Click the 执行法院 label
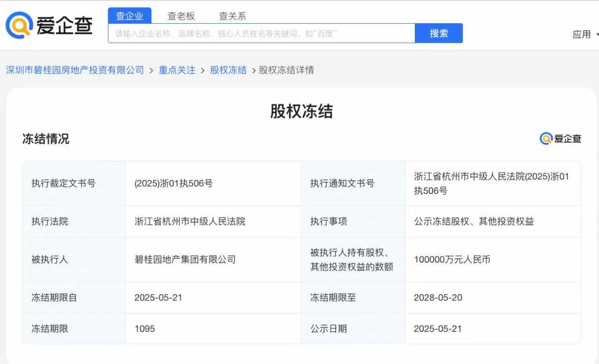Viewport: 599px width, 364px height. point(50,221)
